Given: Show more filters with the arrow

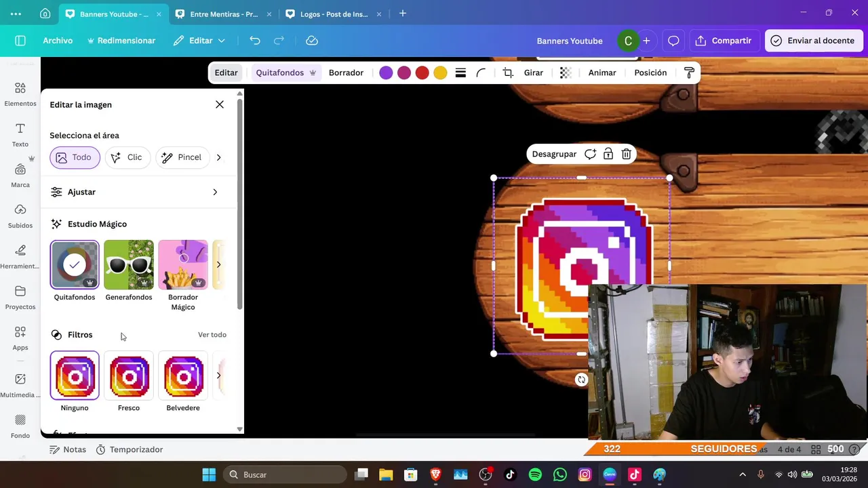Looking at the screenshot, I should [218, 375].
